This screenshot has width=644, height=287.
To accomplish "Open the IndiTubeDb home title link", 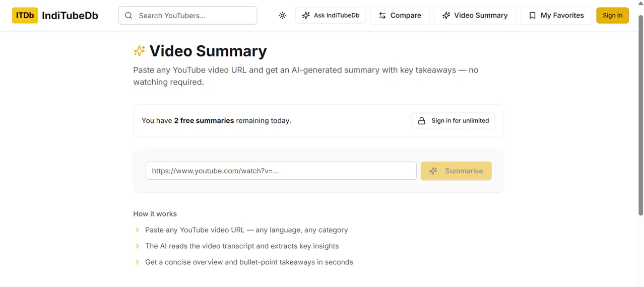I will pos(70,16).
